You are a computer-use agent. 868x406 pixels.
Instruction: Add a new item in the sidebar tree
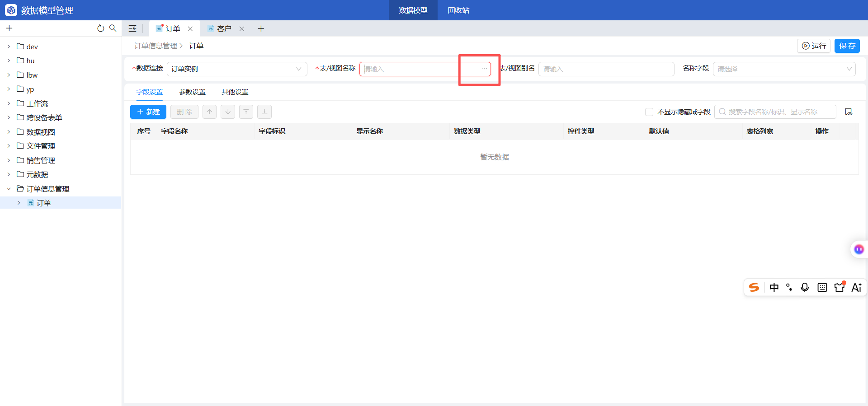coord(9,28)
